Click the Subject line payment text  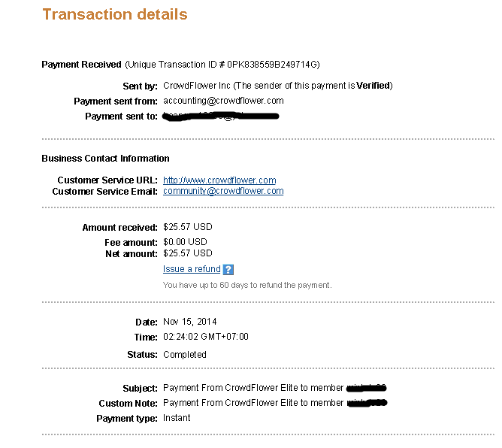[253, 389]
